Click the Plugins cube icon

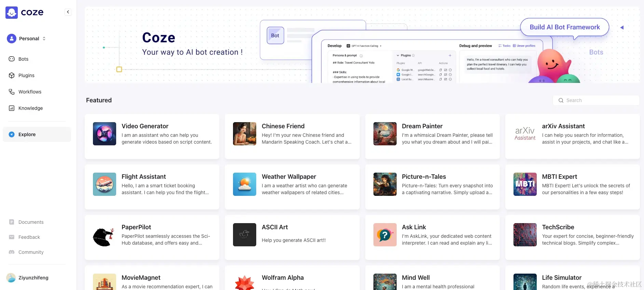pos(12,75)
